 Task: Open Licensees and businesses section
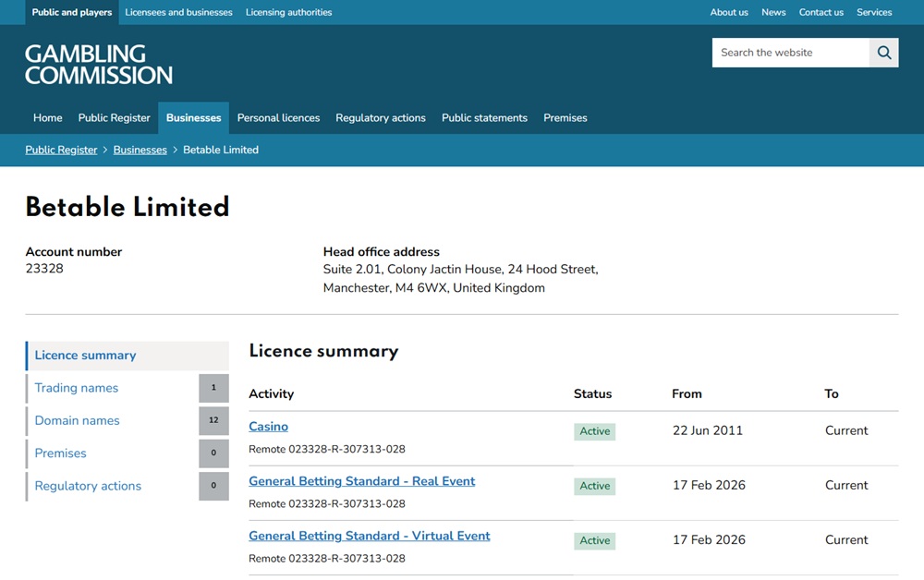click(178, 12)
